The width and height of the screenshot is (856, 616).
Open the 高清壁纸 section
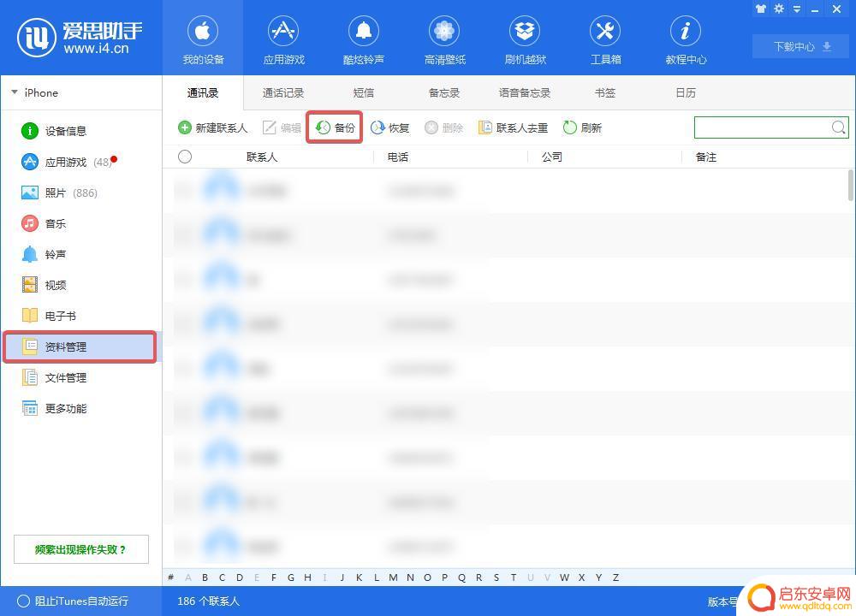[444, 39]
